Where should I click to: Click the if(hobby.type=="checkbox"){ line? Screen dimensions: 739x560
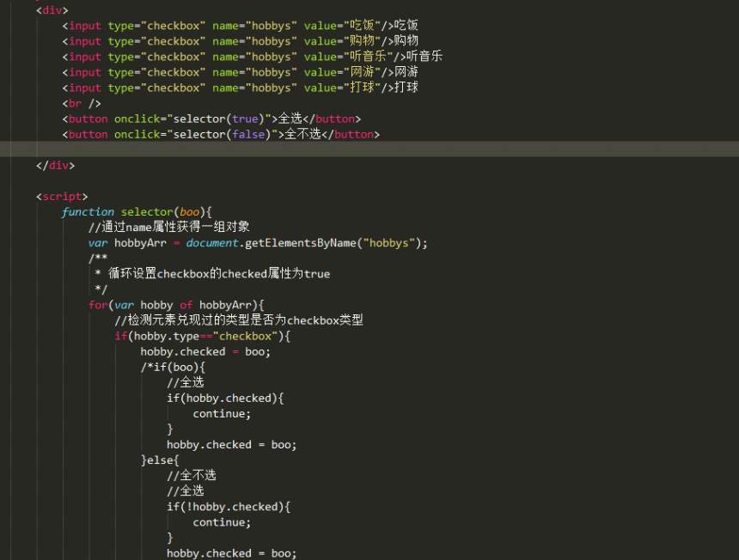(203, 337)
